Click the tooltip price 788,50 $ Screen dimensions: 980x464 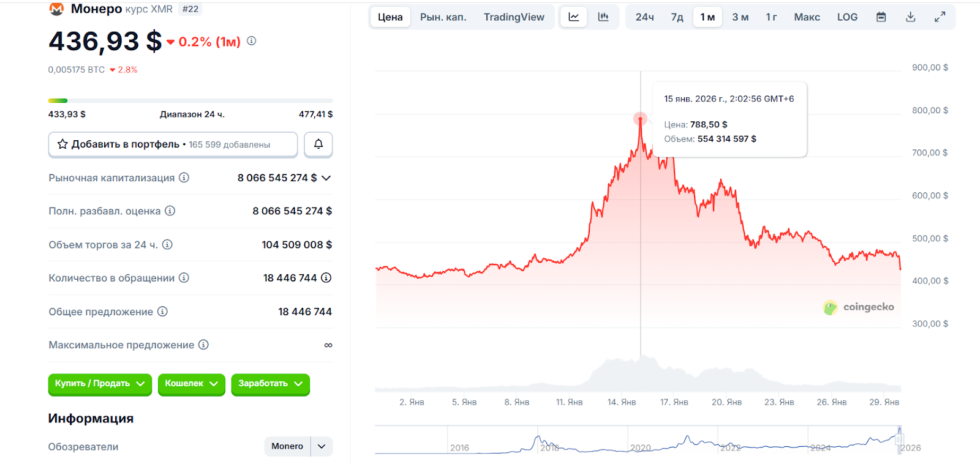click(x=709, y=124)
